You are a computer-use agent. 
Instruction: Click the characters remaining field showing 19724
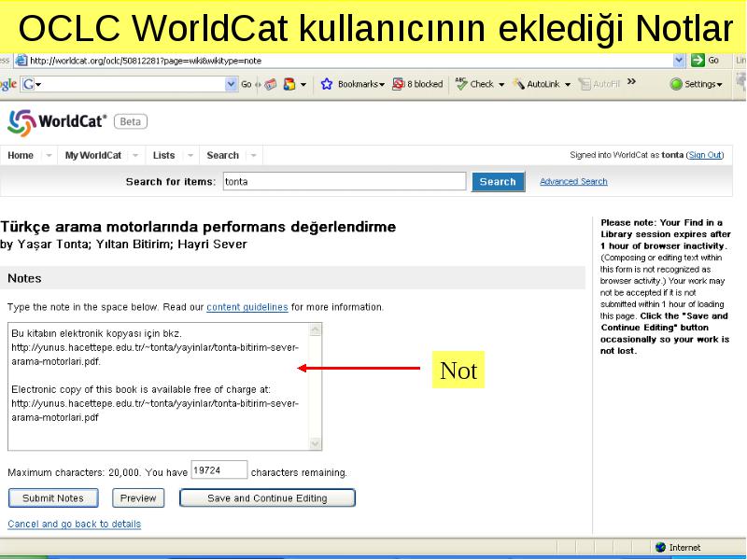coord(219,470)
